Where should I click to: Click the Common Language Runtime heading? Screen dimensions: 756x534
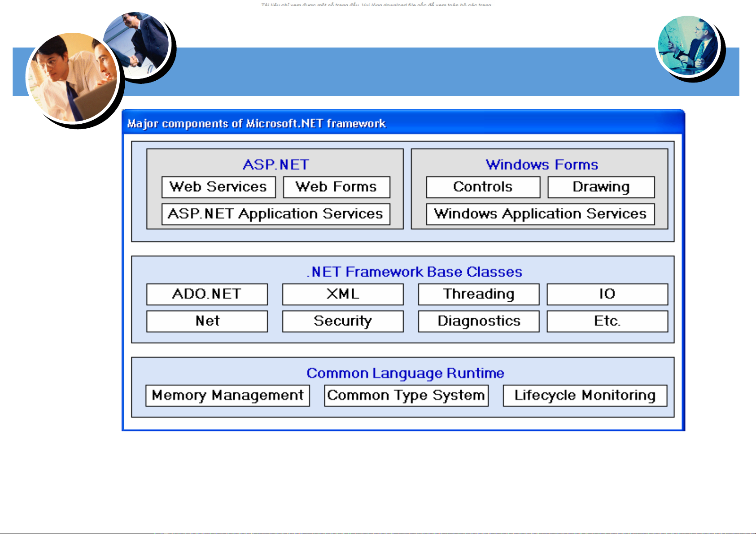(x=405, y=373)
